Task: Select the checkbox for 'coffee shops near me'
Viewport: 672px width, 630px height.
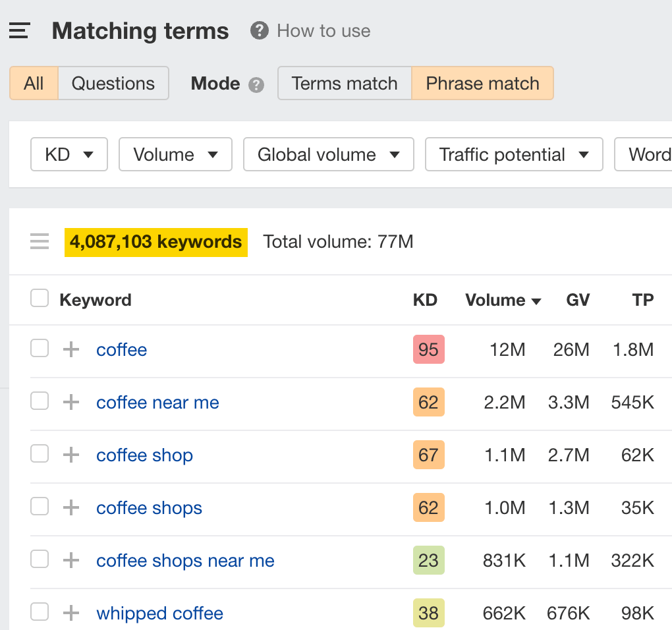Action: pos(39,559)
